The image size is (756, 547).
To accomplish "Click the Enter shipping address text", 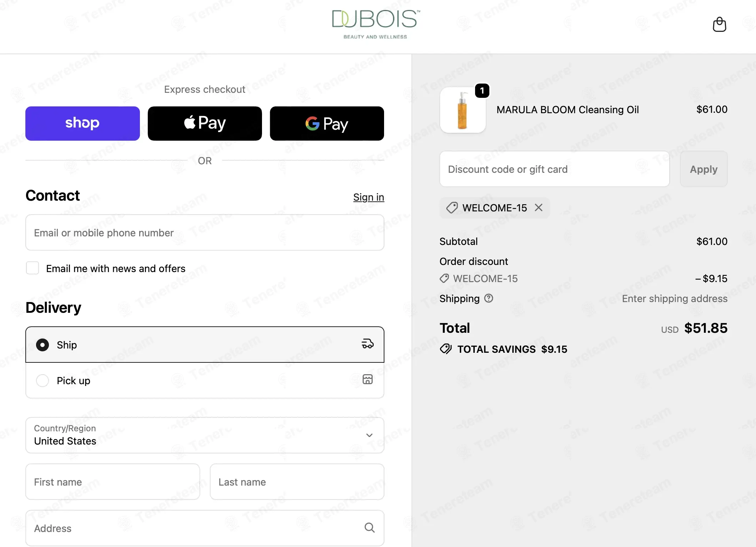I will (x=675, y=298).
